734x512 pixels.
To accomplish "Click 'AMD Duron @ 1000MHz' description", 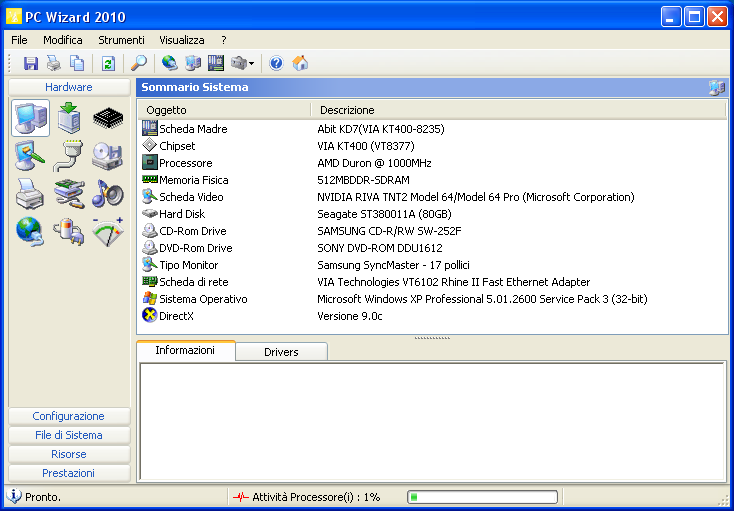I will point(374,163).
